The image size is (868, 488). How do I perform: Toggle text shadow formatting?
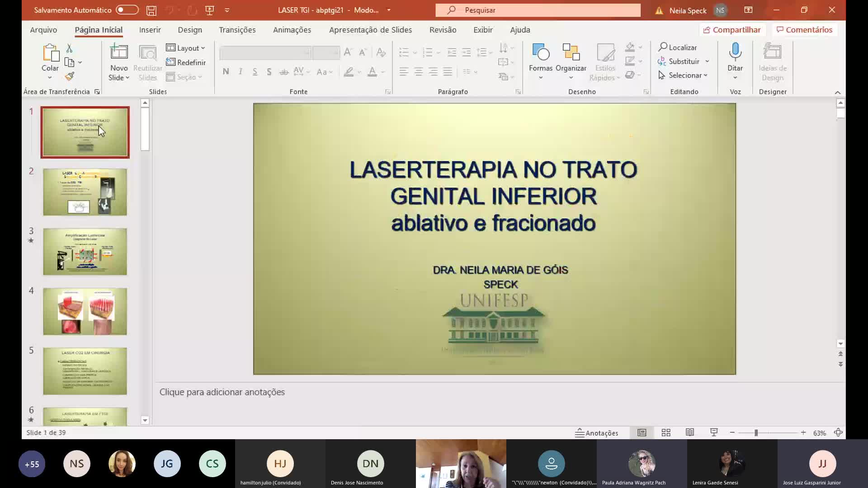coord(269,71)
